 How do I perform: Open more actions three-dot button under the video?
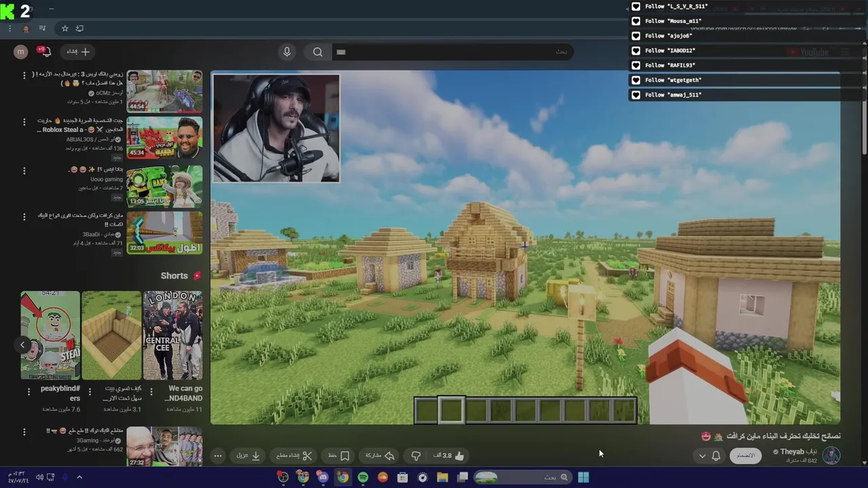pyautogui.click(x=218, y=456)
